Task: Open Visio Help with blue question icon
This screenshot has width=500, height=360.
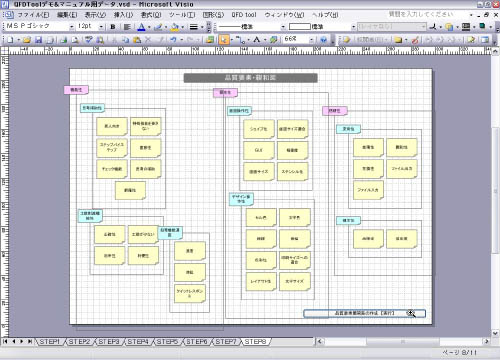Action: pos(323,40)
